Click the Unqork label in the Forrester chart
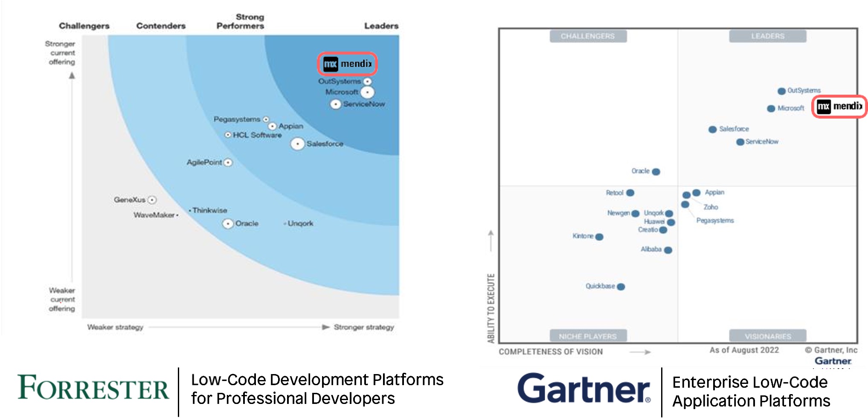Image resolution: width=868 pixels, height=418 pixels. pyautogui.click(x=300, y=224)
